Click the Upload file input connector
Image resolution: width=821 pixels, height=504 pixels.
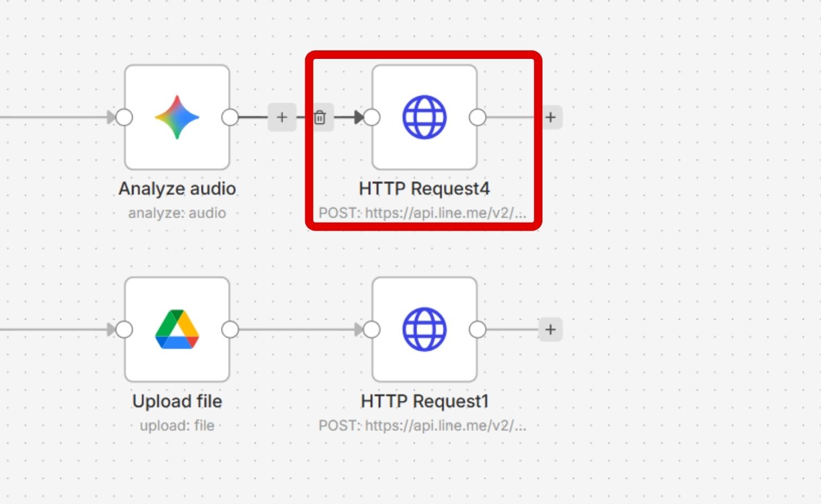point(124,329)
